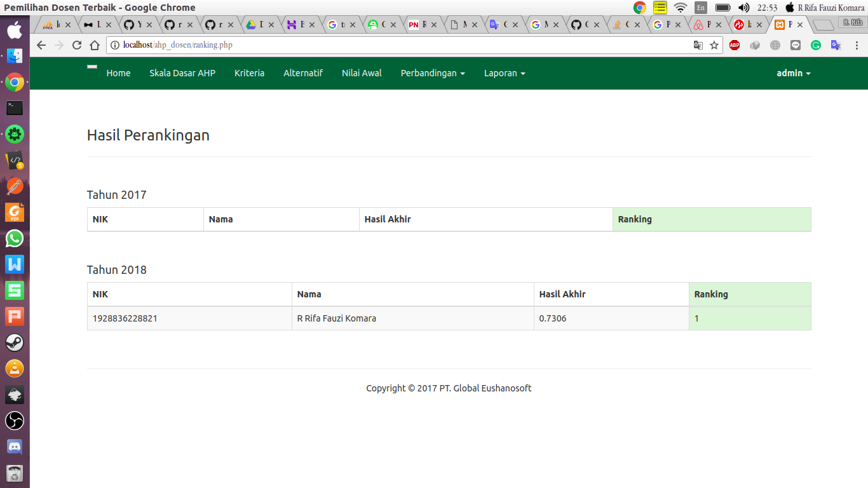Screen dimensions: 868x488
Task: Go back to previous page
Action: (x=41, y=45)
